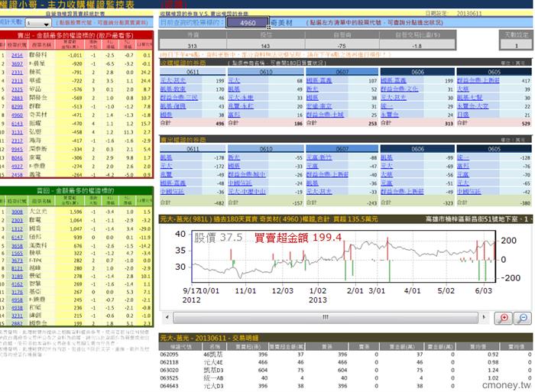Open stock code 8299 link

tap(17, 106)
